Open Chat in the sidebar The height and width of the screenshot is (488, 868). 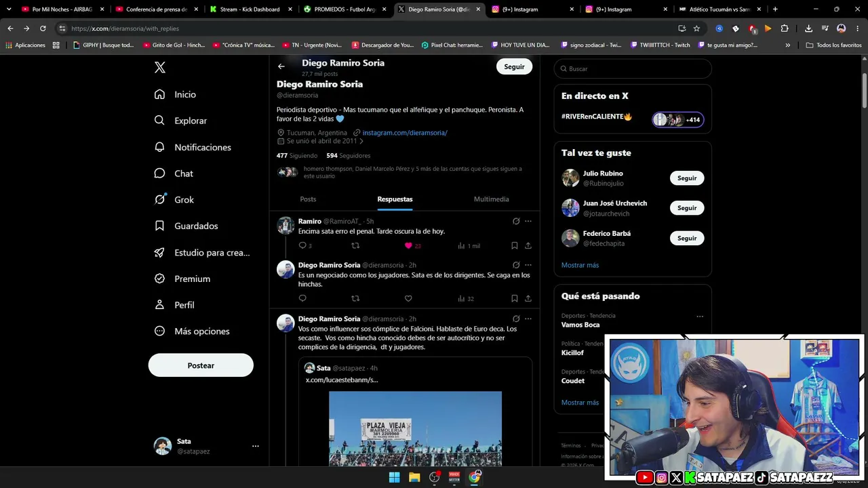click(x=174, y=174)
